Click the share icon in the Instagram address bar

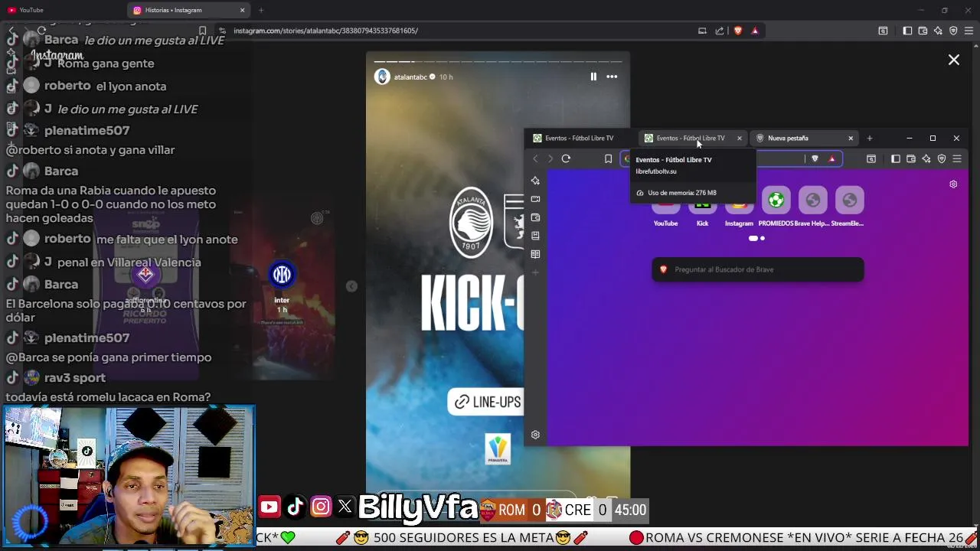[x=720, y=31]
